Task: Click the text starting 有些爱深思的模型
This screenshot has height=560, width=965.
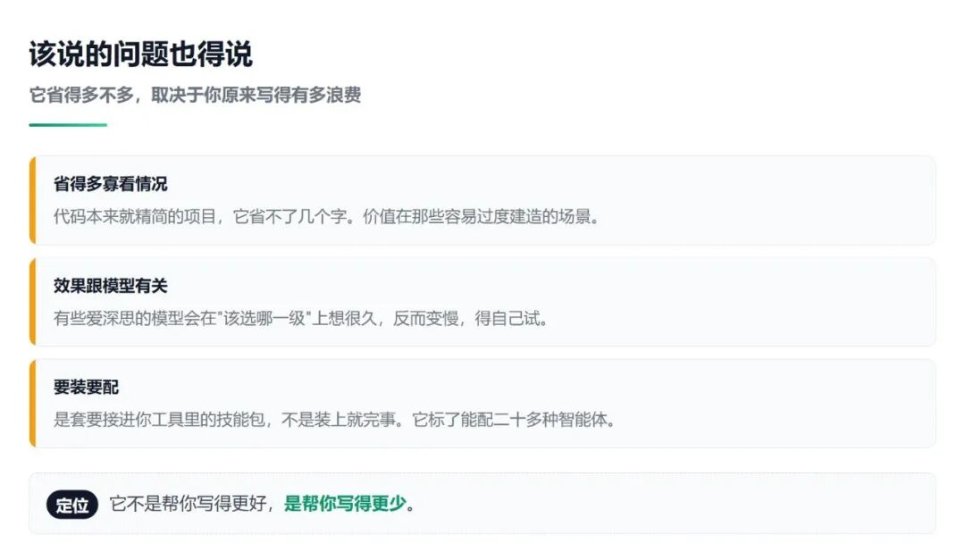Action: [x=300, y=318]
